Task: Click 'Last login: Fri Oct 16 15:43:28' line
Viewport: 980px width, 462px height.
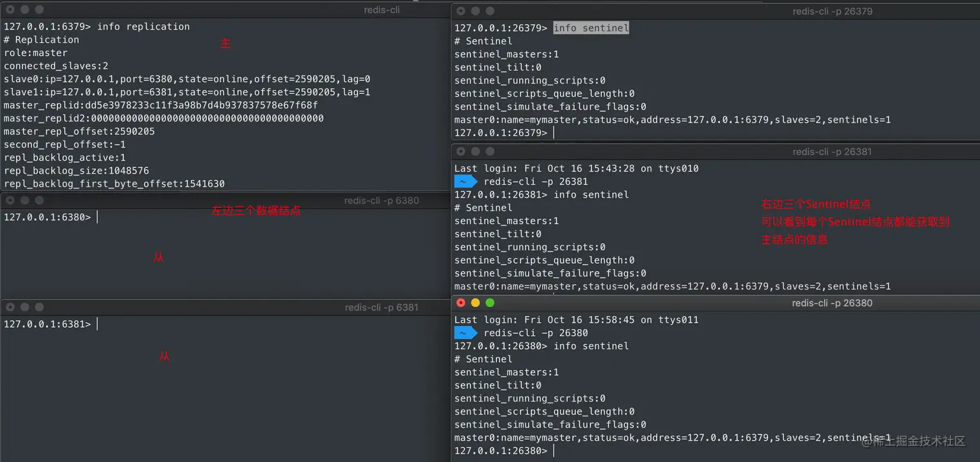Action: [577, 168]
